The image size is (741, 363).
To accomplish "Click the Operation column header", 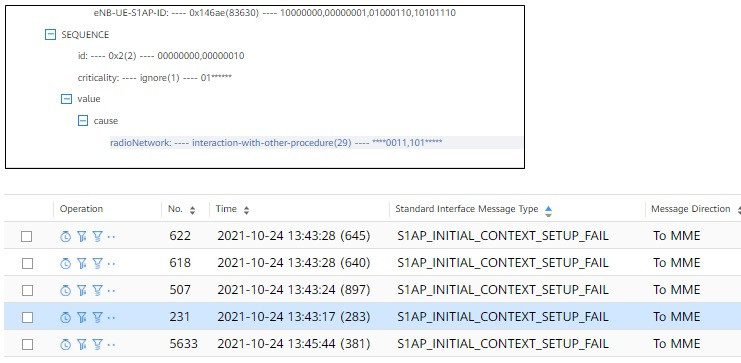I will [x=81, y=209].
